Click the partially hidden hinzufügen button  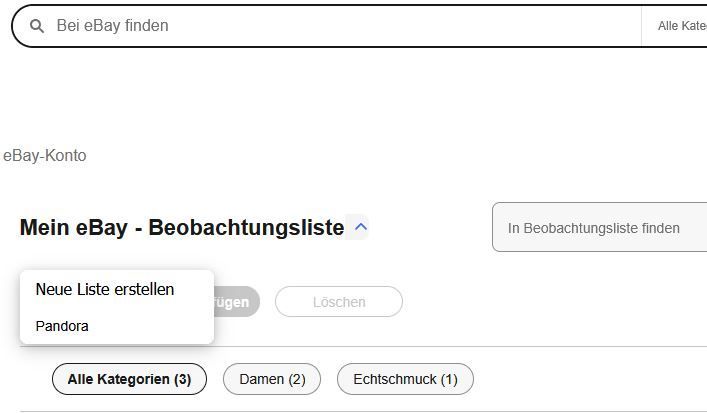(x=235, y=302)
